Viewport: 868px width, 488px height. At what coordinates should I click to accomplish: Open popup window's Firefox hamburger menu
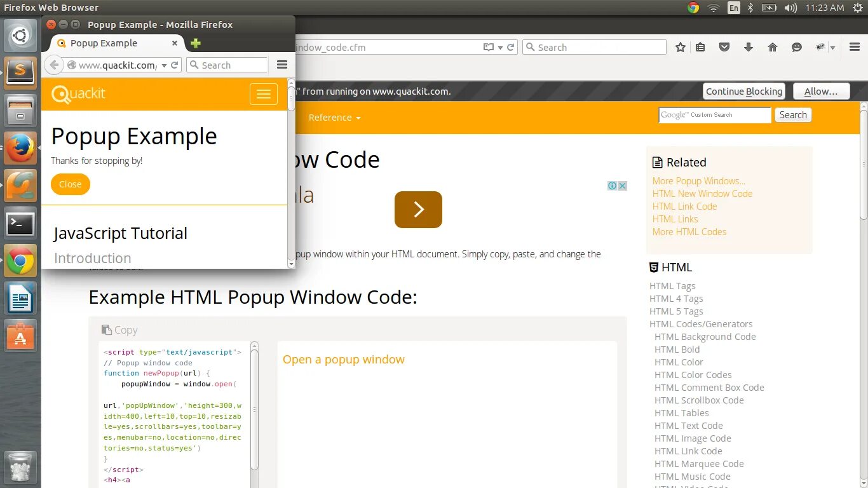click(282, 65)
